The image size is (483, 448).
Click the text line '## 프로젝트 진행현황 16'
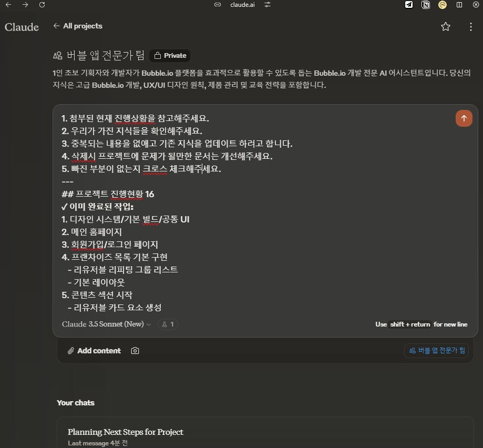108,194
